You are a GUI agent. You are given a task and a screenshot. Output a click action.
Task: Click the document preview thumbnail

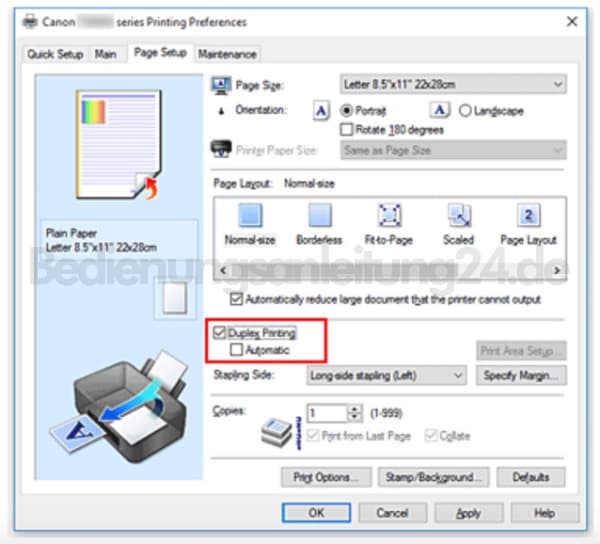[120, 145]
